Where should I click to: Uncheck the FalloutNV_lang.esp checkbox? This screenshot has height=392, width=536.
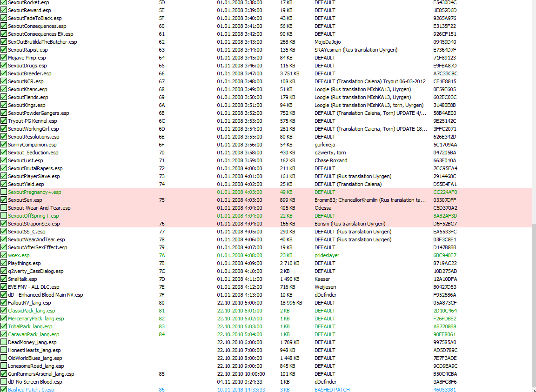[x=4, y=303]
